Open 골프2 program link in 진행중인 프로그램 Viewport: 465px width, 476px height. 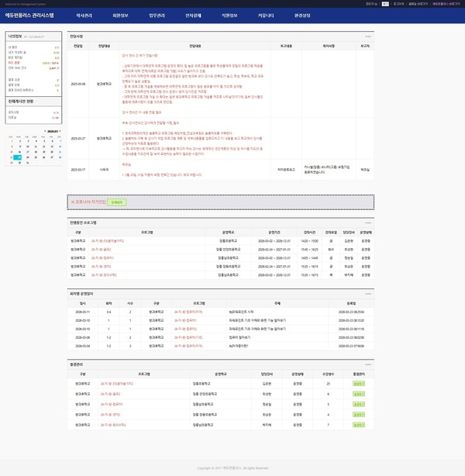tap(101, 250)
